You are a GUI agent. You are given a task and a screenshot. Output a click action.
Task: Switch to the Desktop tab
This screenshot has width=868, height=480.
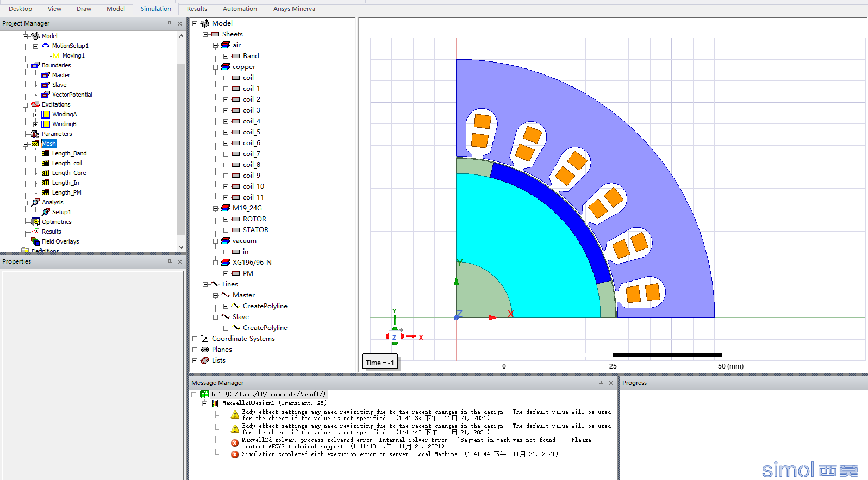coord(20,9)
